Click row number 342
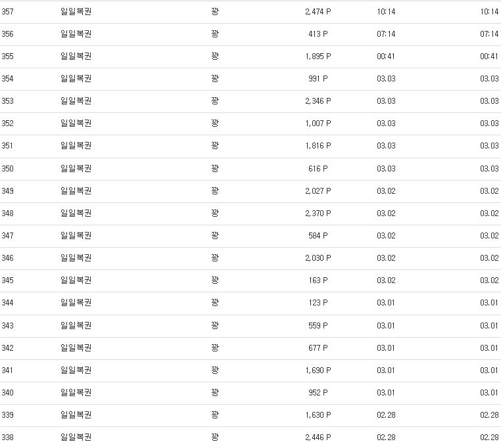 point(7,348)
